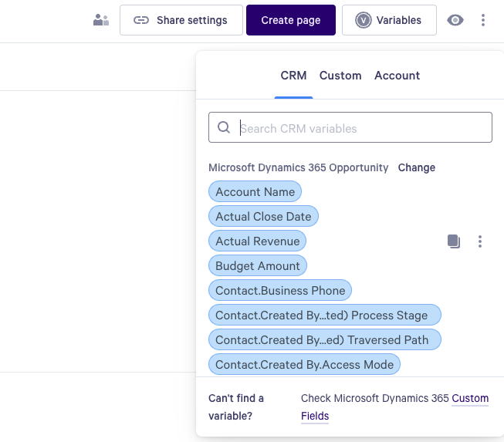Switch to the Custom tab
504x442 pixels.
pos(340,76)
